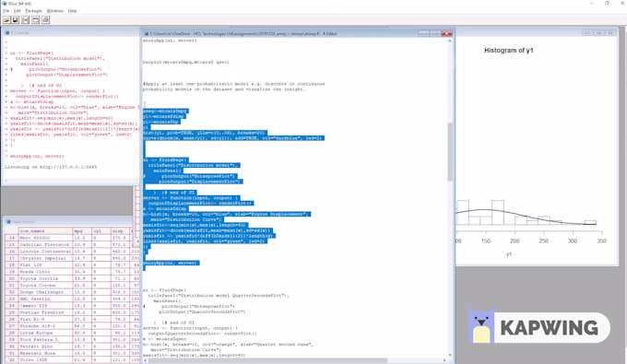Click the Save script toolbar icon

[x=16, y=19]
